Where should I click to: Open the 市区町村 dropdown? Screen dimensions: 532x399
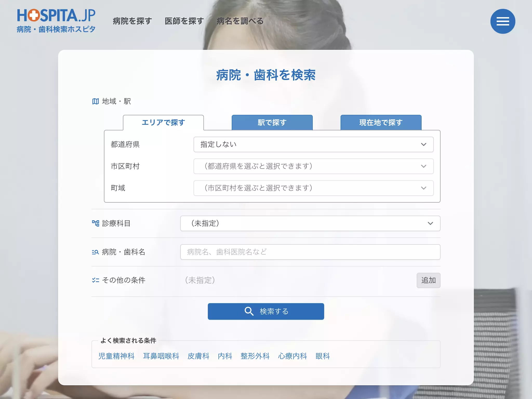pos(314,166)
